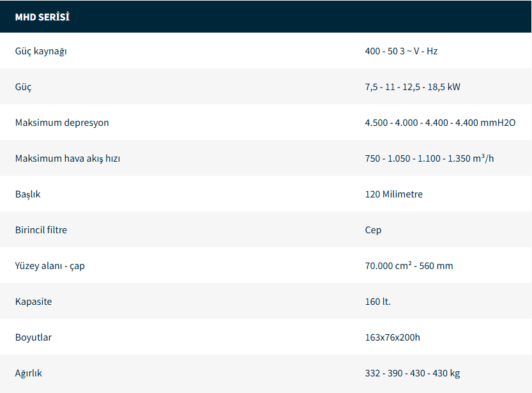Click the Maksimum depresyon label

pos(62,123)
